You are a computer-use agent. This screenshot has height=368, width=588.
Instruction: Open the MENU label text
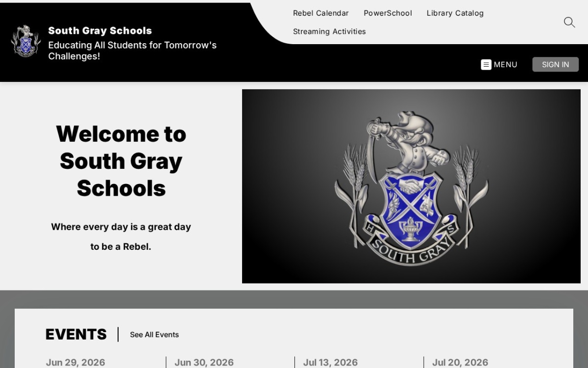505,65
